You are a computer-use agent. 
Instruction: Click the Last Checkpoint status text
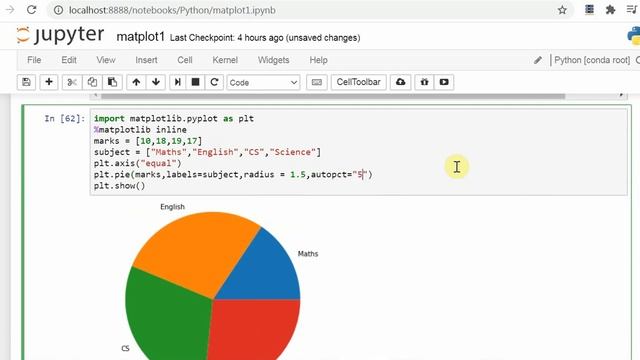tap(265, 38)
